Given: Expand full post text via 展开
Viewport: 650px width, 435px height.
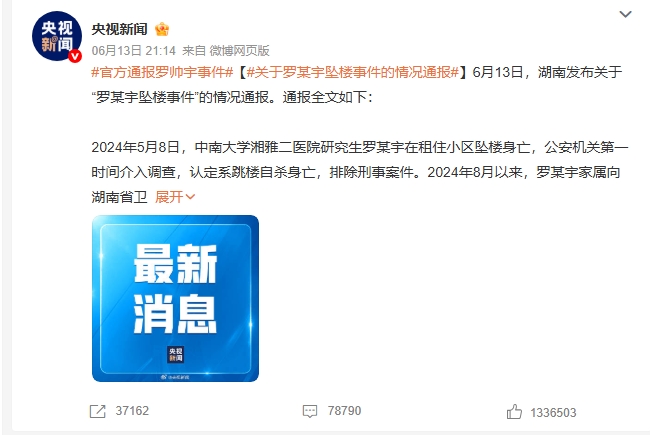Looking at the screenshot, I should click(169, 197).
